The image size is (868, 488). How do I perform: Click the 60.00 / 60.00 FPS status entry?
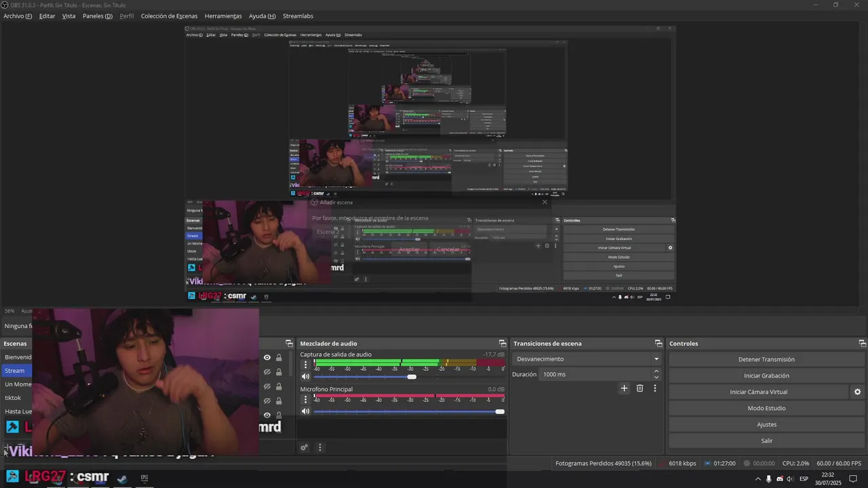coord(839,464)
